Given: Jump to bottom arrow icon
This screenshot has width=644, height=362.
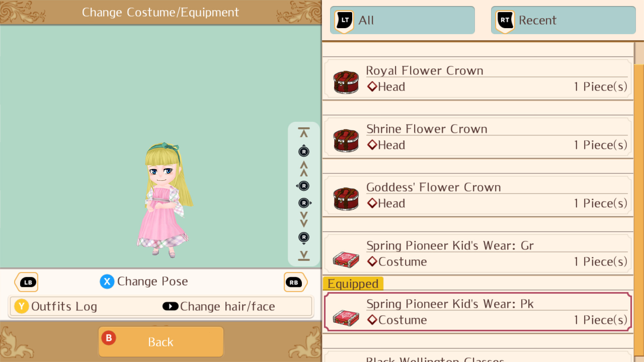Looking at the screenshot, I should [304, 255].
